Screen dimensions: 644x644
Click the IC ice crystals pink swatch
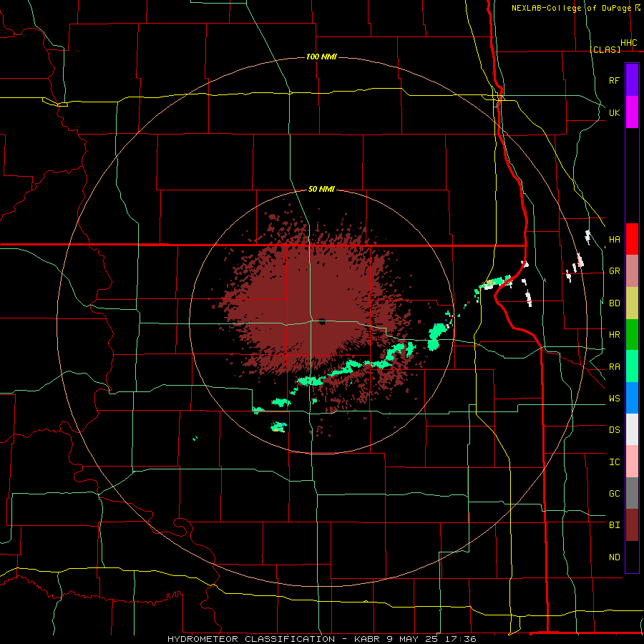[632, 462]
